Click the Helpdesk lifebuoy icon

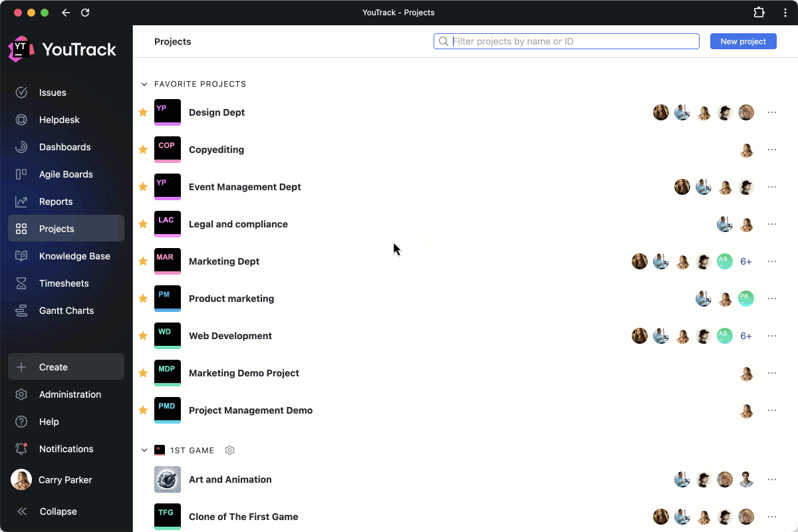pyautogui.click(x=21, y=120)
